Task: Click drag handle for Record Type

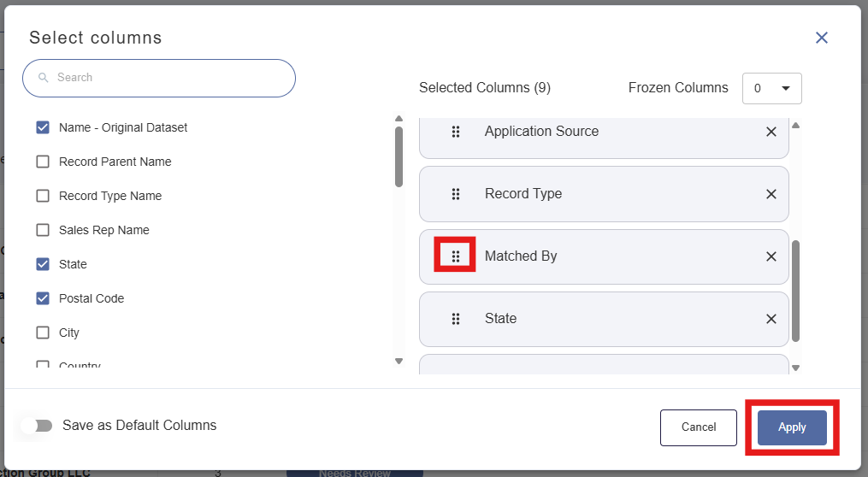Action: pyautogui.click(x=456, y=194)
